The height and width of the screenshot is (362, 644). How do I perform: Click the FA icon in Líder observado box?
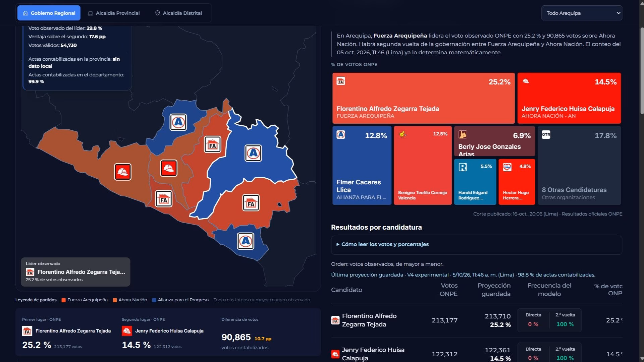pos(30,272)
